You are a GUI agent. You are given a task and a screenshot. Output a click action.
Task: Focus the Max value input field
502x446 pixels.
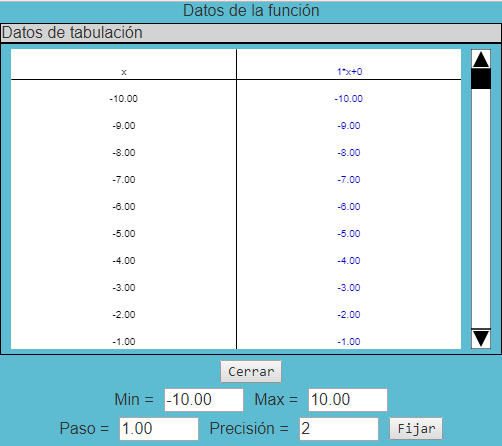point(348,400)
